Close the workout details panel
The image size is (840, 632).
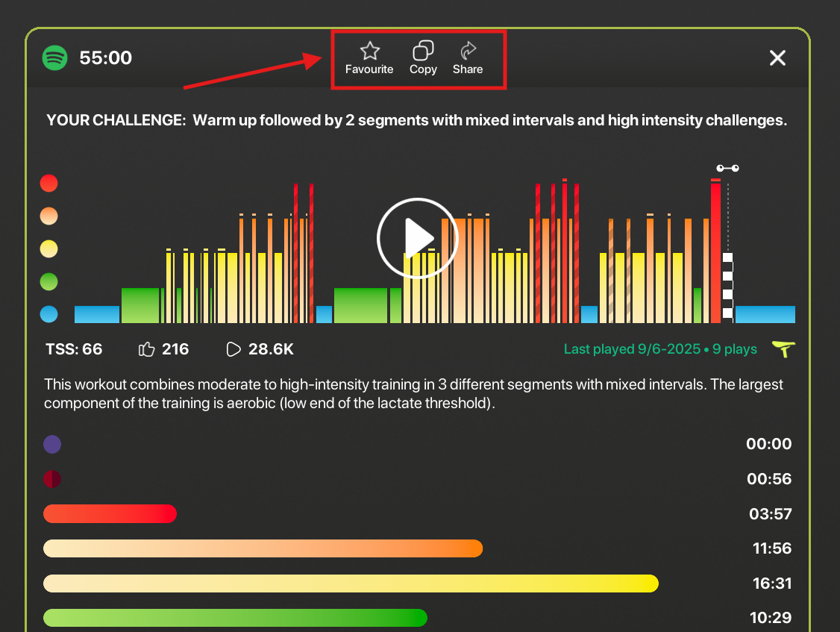[x=777, y=58]
